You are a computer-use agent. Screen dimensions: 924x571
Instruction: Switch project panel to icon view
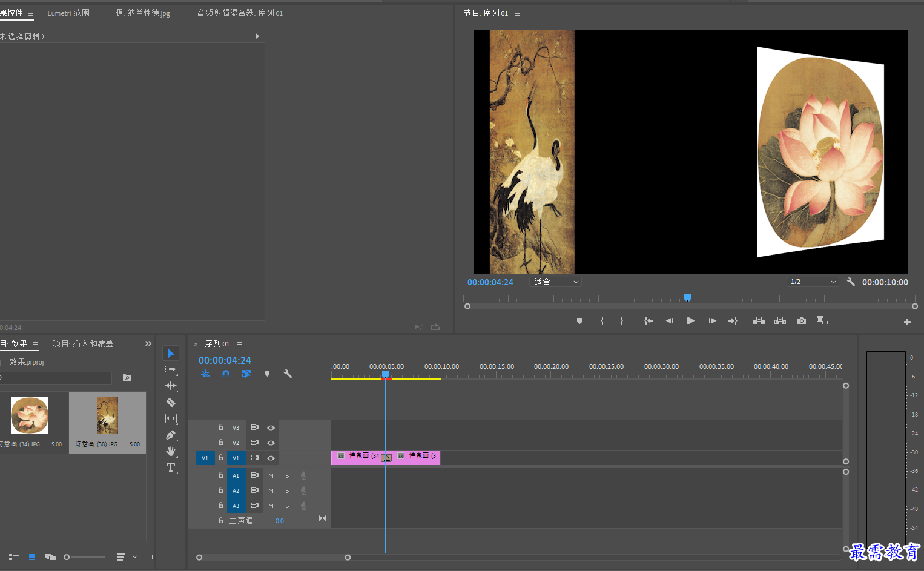pos(32,557)
